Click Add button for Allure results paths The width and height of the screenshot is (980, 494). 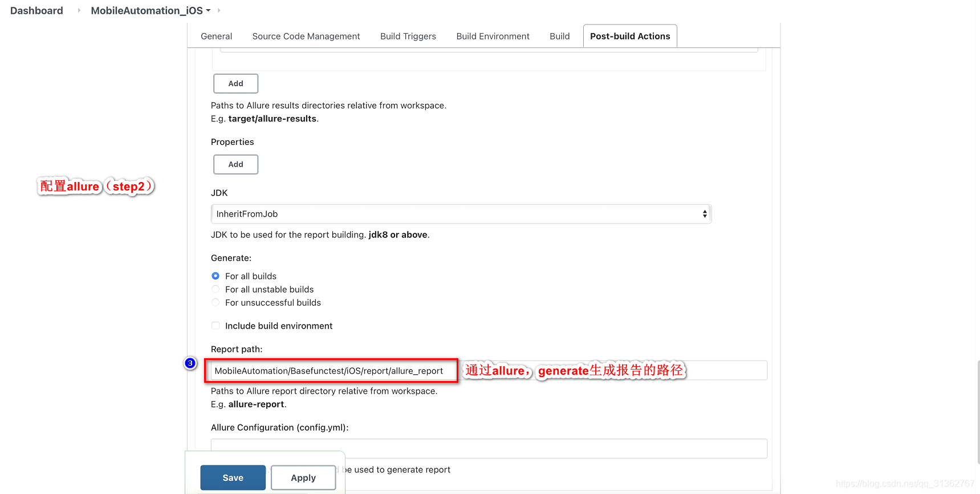[x=235, y=83]
